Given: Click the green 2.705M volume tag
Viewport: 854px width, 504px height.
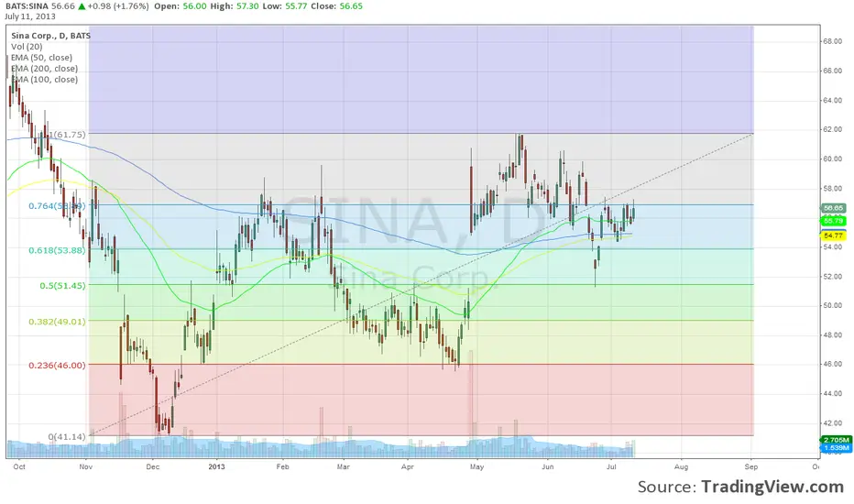Looking at the screenshot, I should pos(836,440).
